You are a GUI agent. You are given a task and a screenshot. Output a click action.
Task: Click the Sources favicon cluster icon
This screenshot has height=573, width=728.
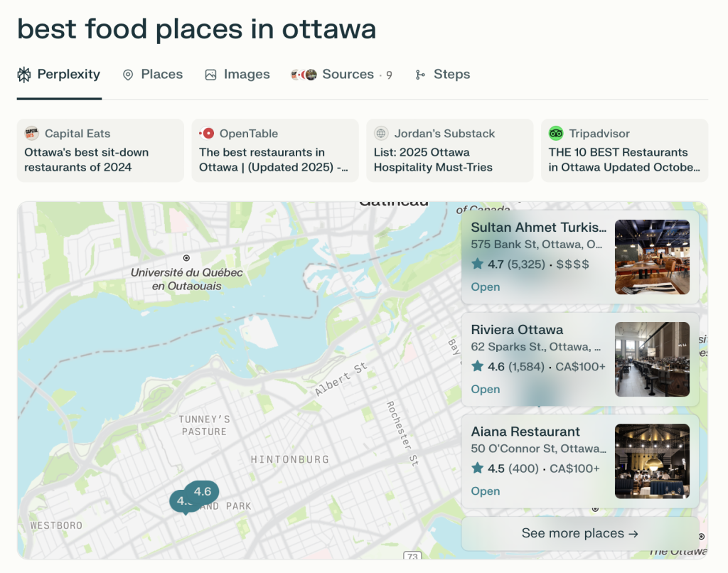pos(304,75)
